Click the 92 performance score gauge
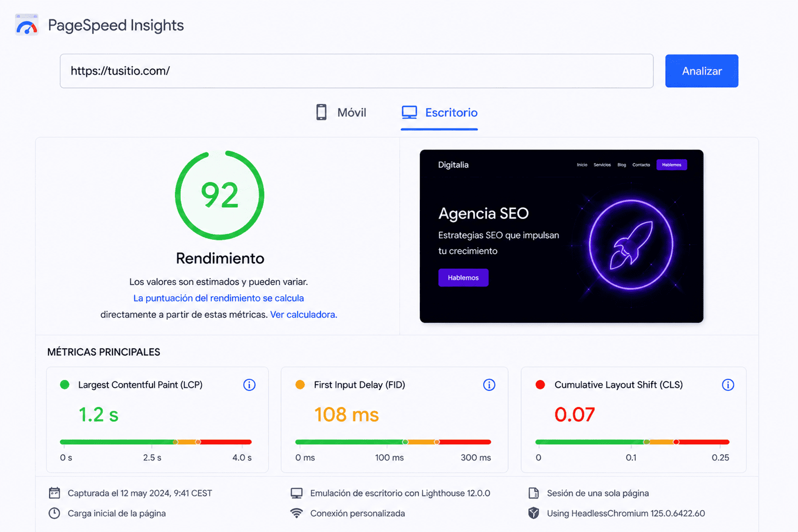The image size is (798, 532). [x=220, y=195]
